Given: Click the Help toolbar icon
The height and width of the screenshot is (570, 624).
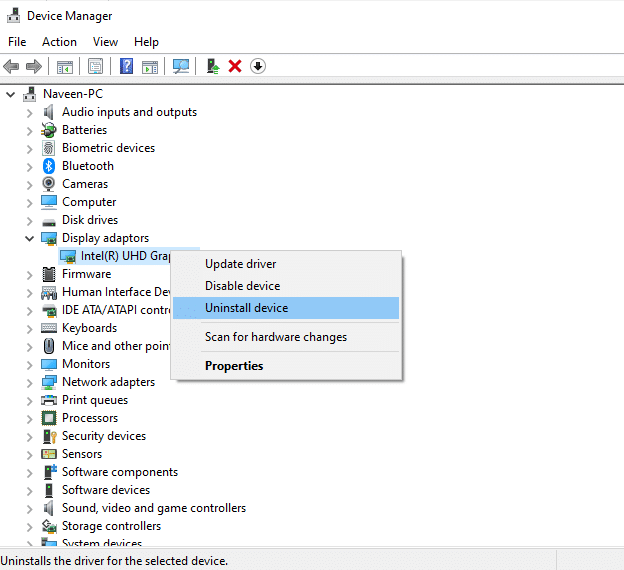Looking at the screenshot, I should (x=127, y=66).
